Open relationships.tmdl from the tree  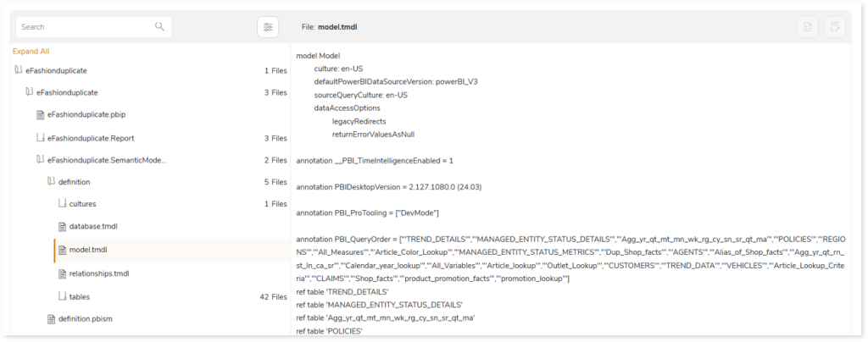[x=99, y=273]
